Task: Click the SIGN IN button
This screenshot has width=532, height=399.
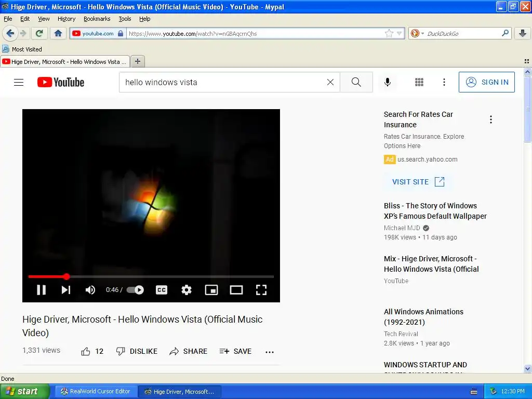Action: pyautogui.click(x=486, y=82)
